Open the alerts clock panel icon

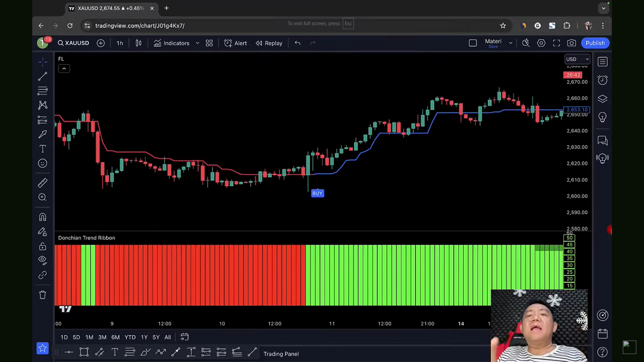click(x=603, y=80)
